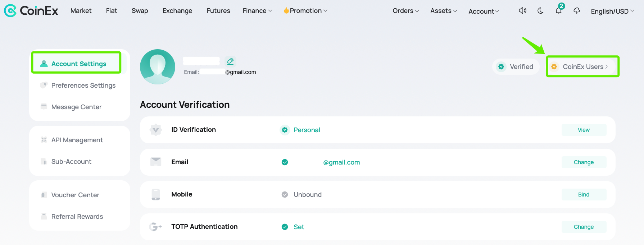The height and width of the screenshot is (245, 644).
Task: Click the CoinEx Users level medal icon
Action: pyautogui.click(x=554, y=67)
